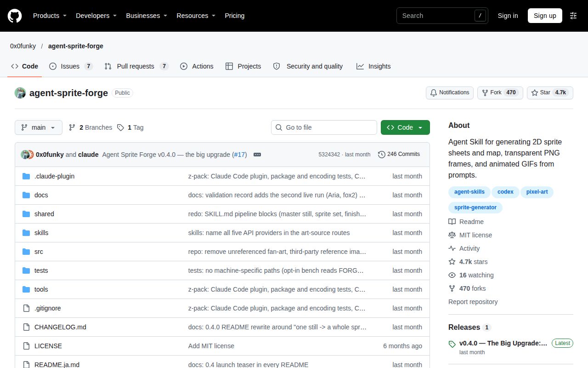Screen dimensions: 588x368
Task: Star the repository with the Star button
Action: (x=550, y=92)
